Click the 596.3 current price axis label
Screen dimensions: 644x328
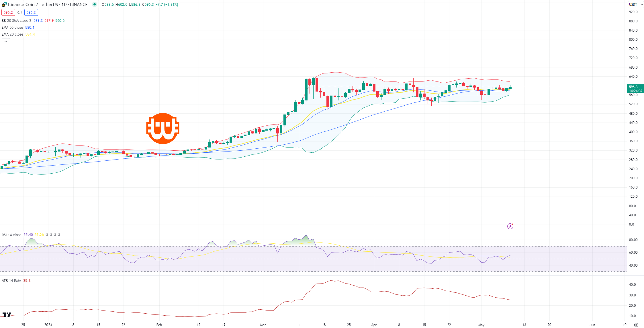[x=633, y=87]
